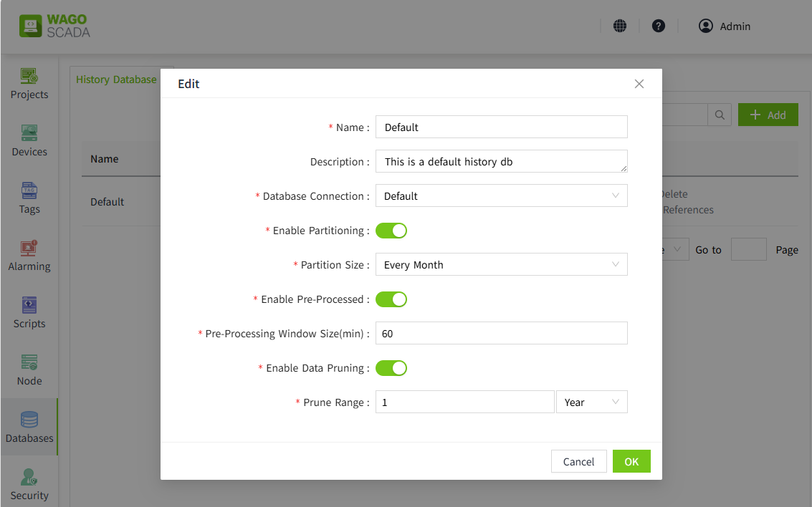Image resolution: width=812 pixels, height=507 pixels.
Task: Switch to the History Database tab
Action: (x=116, y=79)
